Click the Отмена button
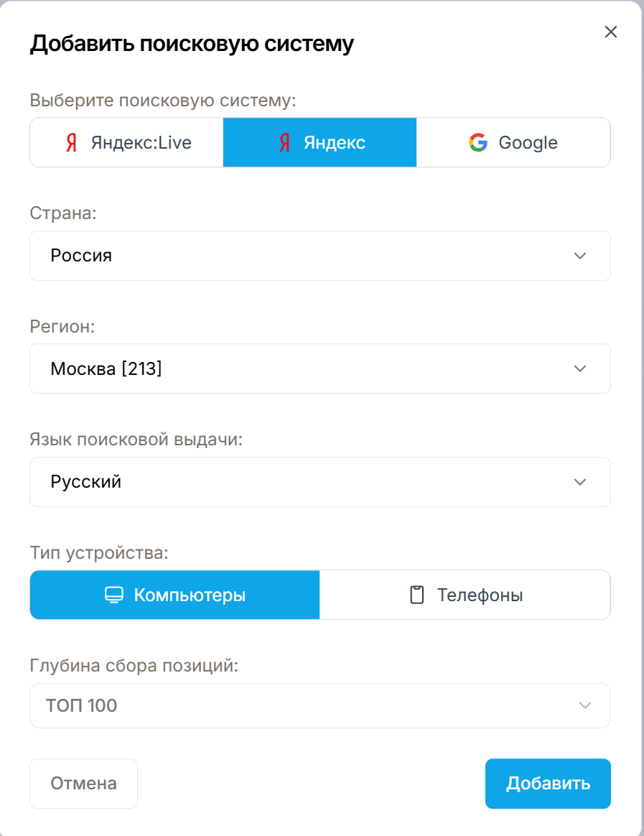 pyautogui.click(x=83, y=784)
